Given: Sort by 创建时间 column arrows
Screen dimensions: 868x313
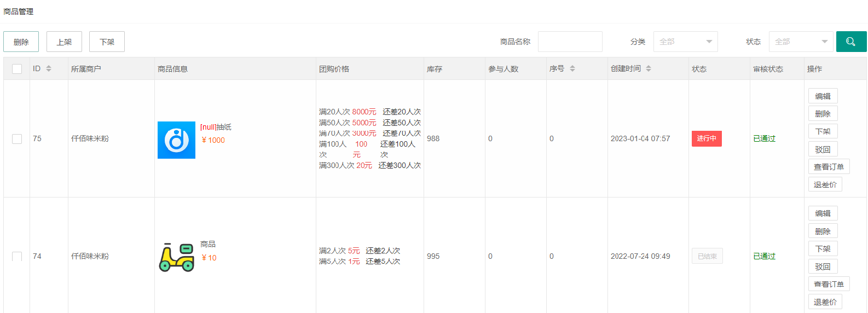Looking at the screenshot, I should coord(649,68).
